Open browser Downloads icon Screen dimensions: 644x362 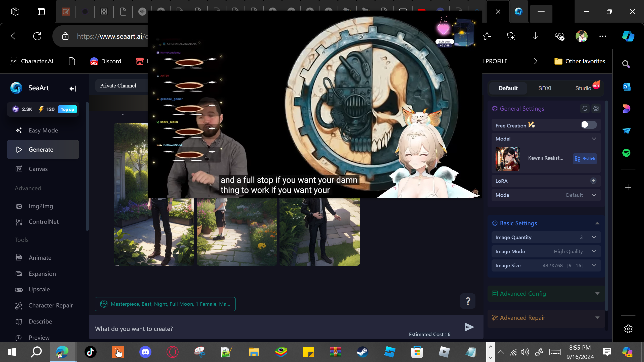click(535, 36)
